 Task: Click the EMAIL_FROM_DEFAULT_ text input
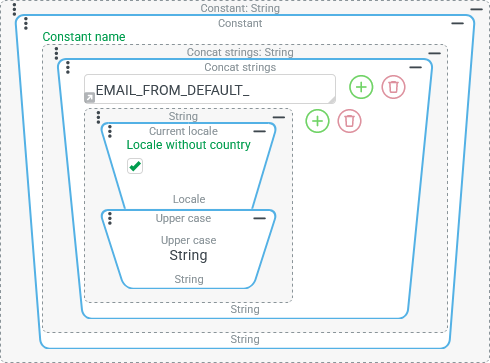210,89
